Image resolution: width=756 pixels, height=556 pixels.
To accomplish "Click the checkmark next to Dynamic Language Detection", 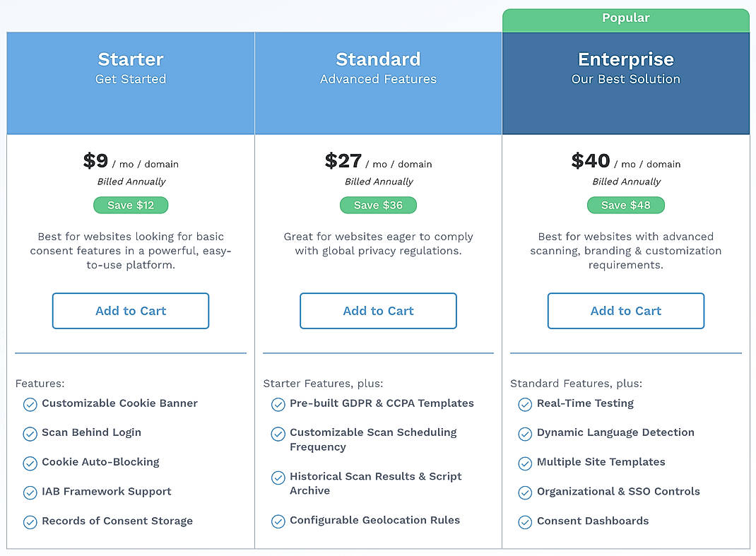I will tap(525, 433).
